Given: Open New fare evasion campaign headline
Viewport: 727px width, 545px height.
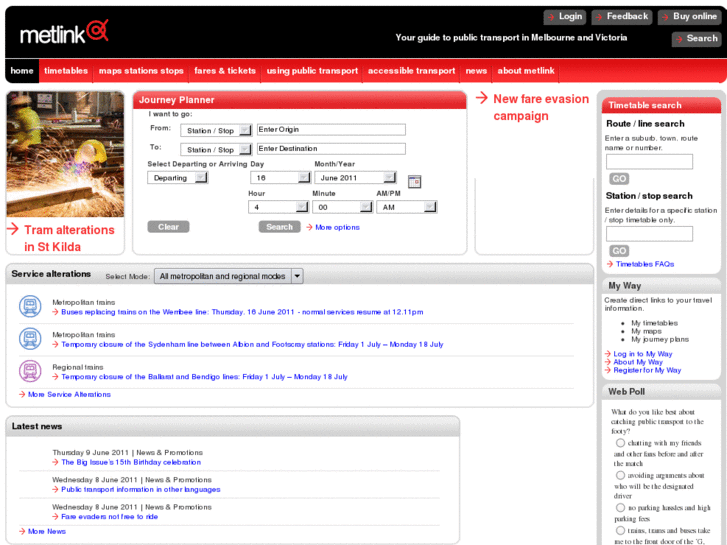Looking at the screenshot, I should 541,107.
